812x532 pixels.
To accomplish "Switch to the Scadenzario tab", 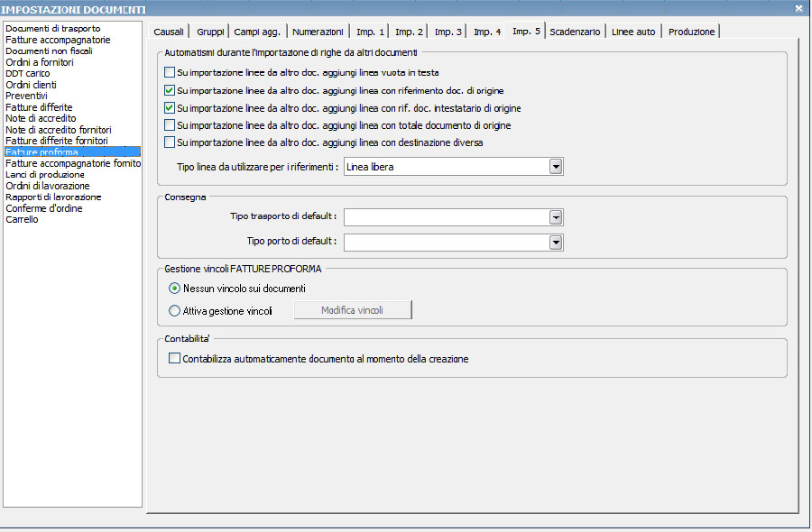I will pyautogui.click(x=575, y=32).
